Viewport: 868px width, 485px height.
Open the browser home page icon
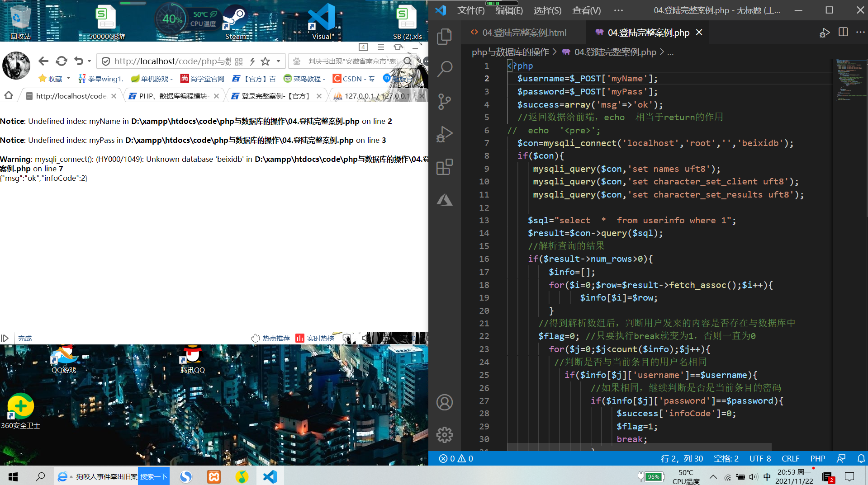point(9,95)
